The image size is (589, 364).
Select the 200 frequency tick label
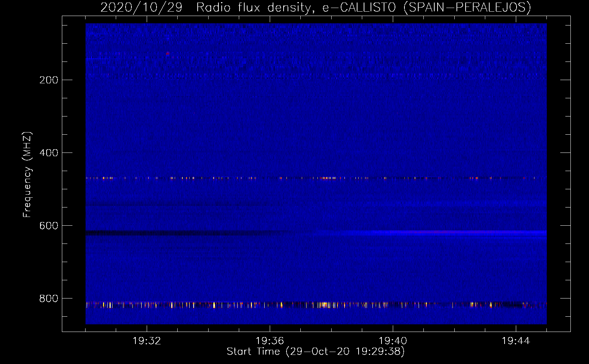tap(49, 80)
